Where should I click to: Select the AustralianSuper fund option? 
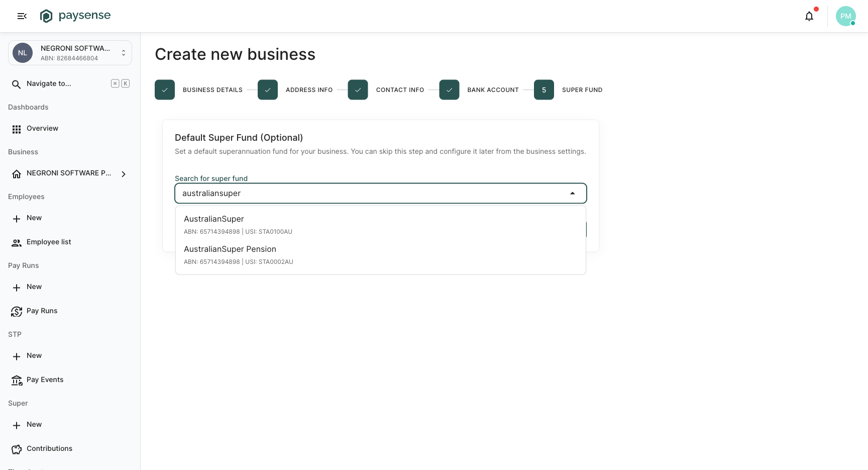pyautogui.click(x=381, y=225)
